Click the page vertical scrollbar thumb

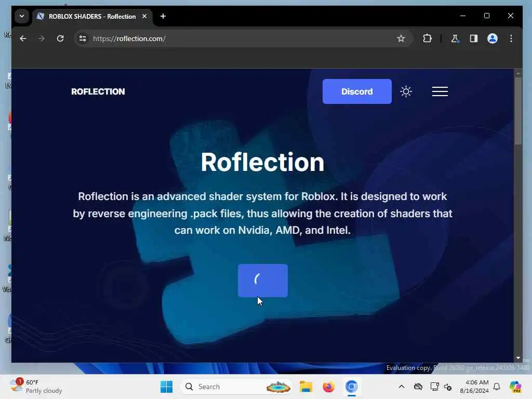tap(518, 111)
